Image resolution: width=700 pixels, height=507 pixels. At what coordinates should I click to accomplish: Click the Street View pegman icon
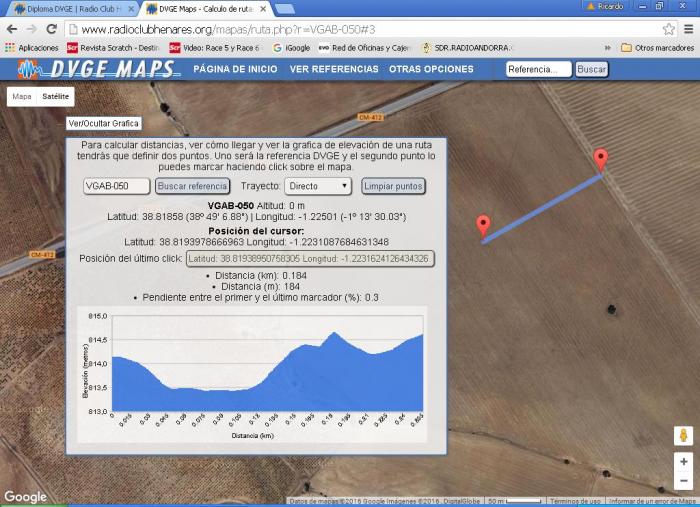point(683,436)
